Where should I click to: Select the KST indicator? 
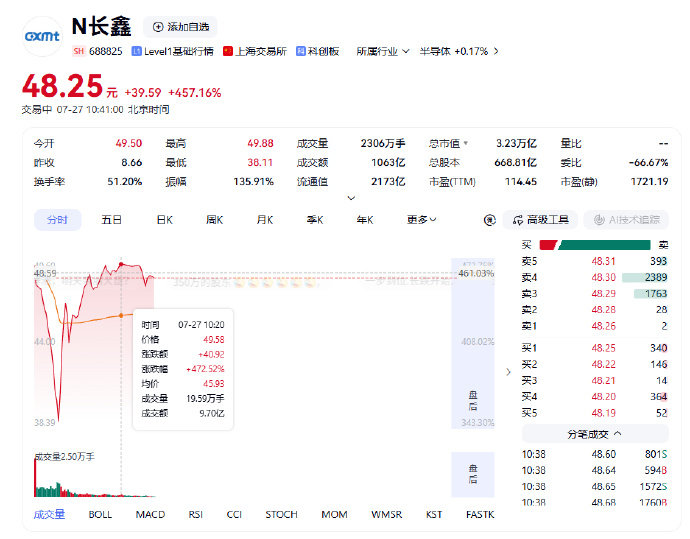434,514
